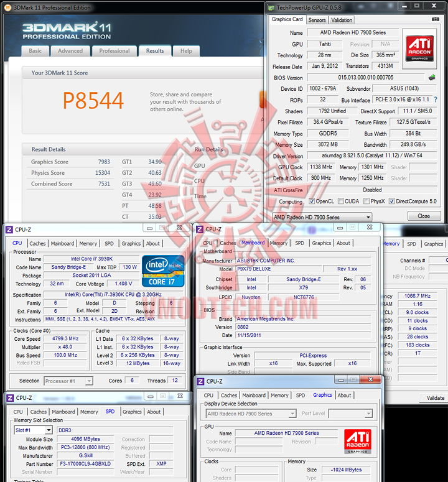Image resolution: width=448 pixels, height=482 pixels.
Task: Click the 3DMark 11 title bar icon
Action: 7,7
